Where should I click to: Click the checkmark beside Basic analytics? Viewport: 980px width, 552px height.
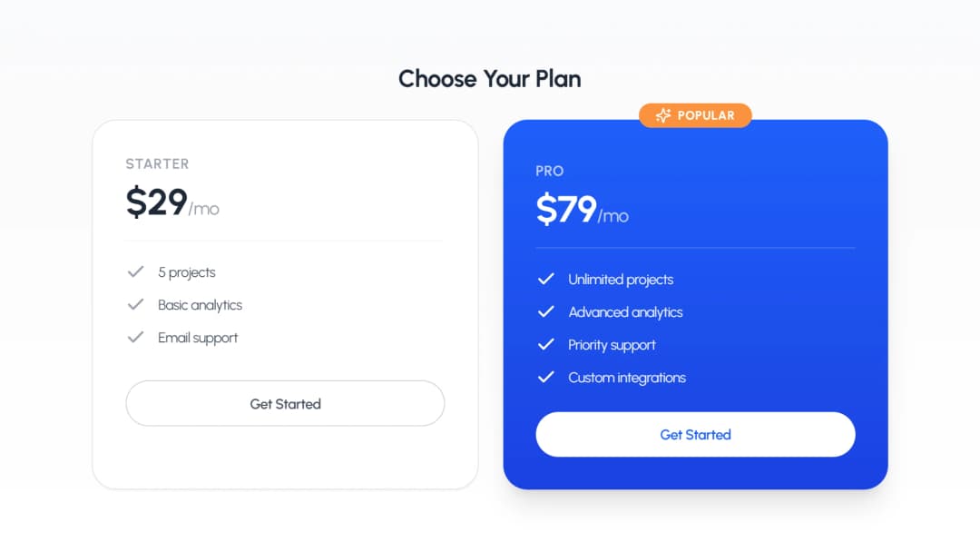coord(136,304)
